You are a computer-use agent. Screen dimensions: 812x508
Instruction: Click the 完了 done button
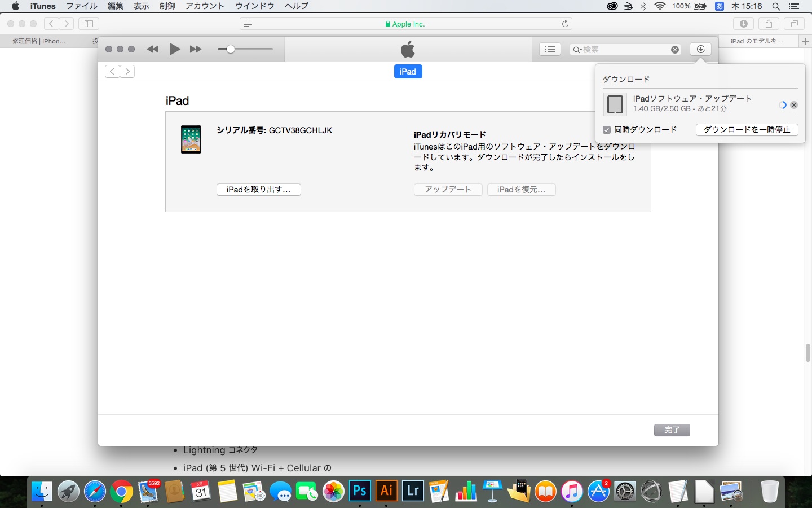[x=672, y=430]
